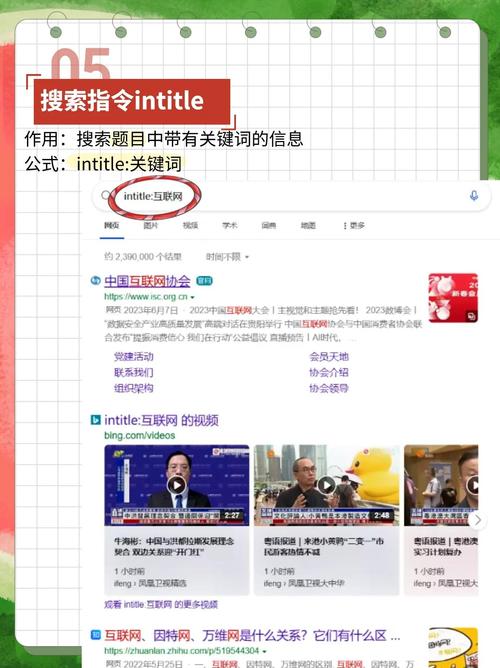This screenshot has height=668, width=500.
Task: Switch to the 网页 tab
Action: click(x=112, y=225)
